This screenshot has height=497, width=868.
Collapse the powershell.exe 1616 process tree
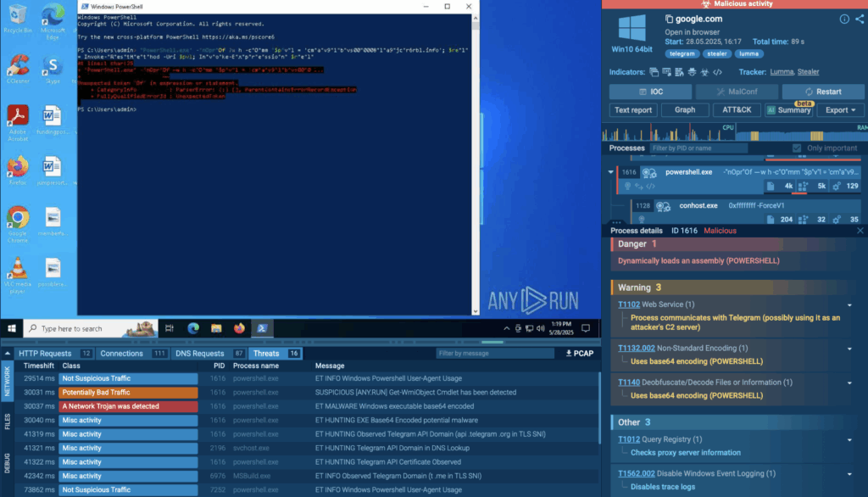[611, 172]
